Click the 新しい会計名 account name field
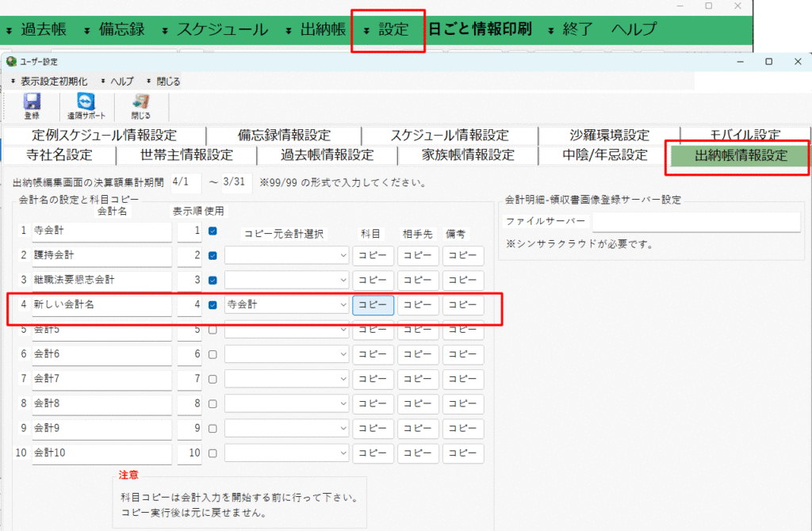Screen dimensions: 812x531 pyautogui.click(x=101, y=305)
